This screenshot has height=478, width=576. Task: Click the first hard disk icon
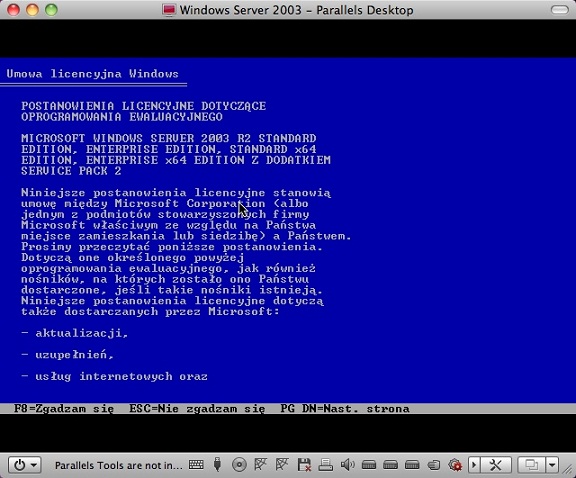click(x=369, y=465)
